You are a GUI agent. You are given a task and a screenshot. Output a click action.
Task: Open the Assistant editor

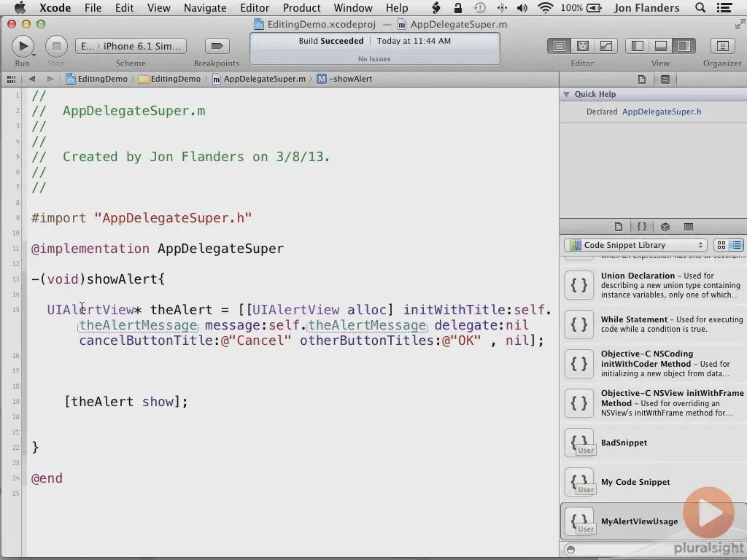(x=581, y=45)
